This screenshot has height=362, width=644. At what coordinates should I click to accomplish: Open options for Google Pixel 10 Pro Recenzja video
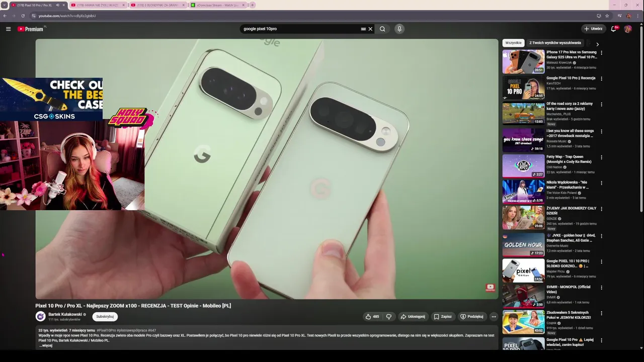[x=601, y=78]
